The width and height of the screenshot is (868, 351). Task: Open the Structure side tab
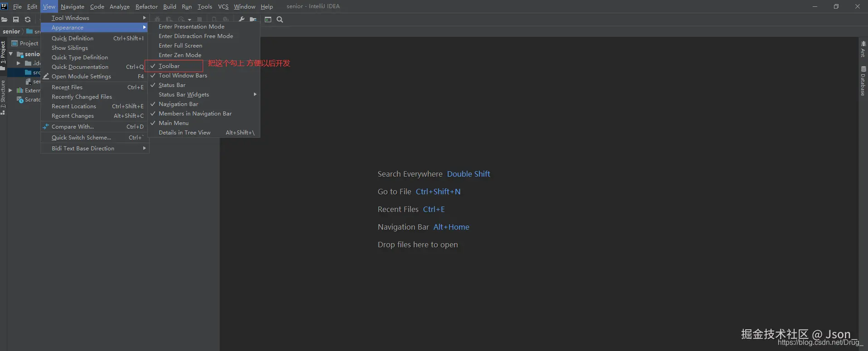3,97
